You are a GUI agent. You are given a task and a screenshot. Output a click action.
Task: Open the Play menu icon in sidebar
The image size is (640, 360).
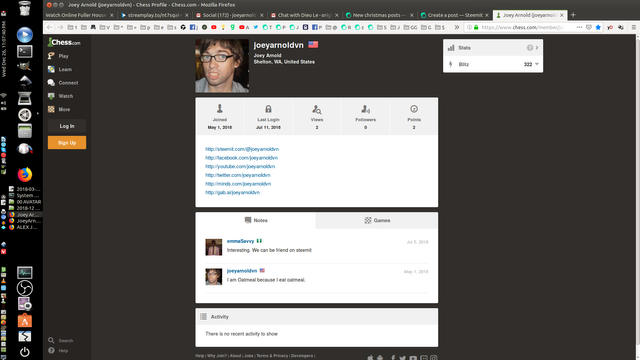pyautogui.click(x=51, y=56)
